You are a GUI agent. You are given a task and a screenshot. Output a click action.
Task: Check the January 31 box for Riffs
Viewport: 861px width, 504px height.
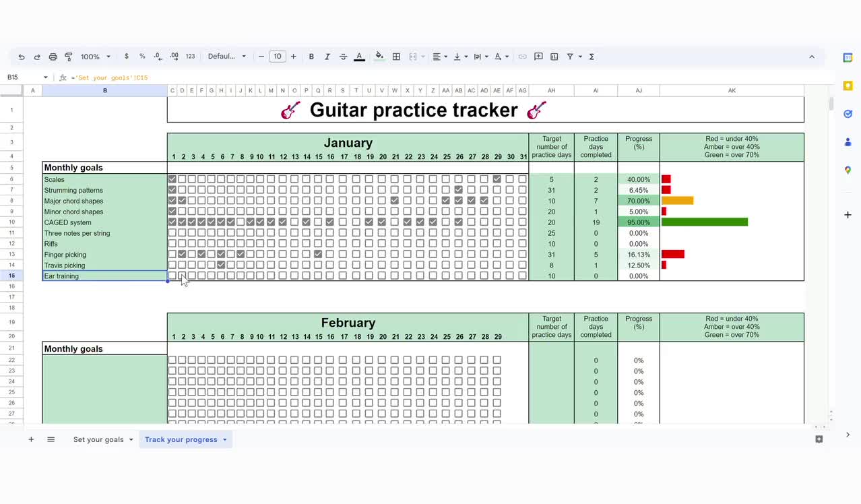(x=522, y=243)
